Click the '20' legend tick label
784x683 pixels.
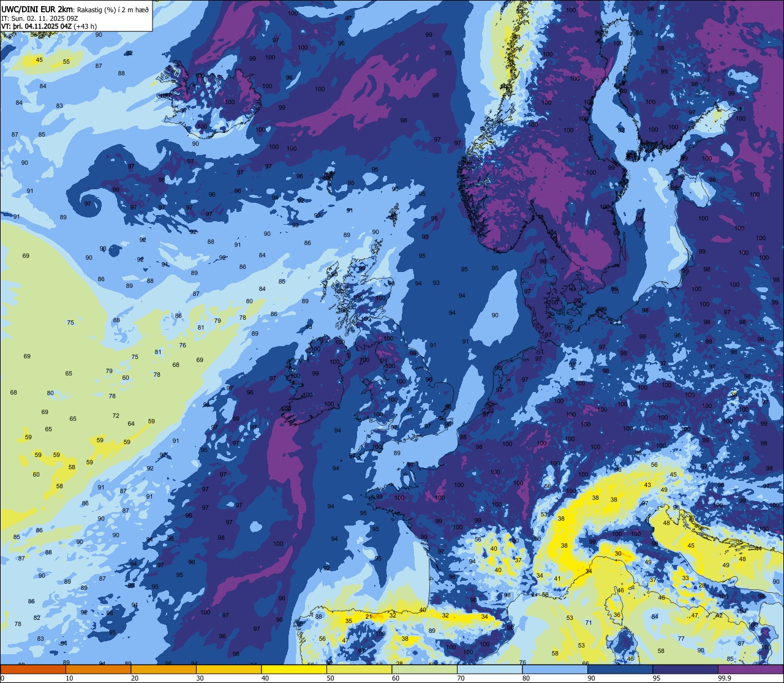tap(135, 678)
